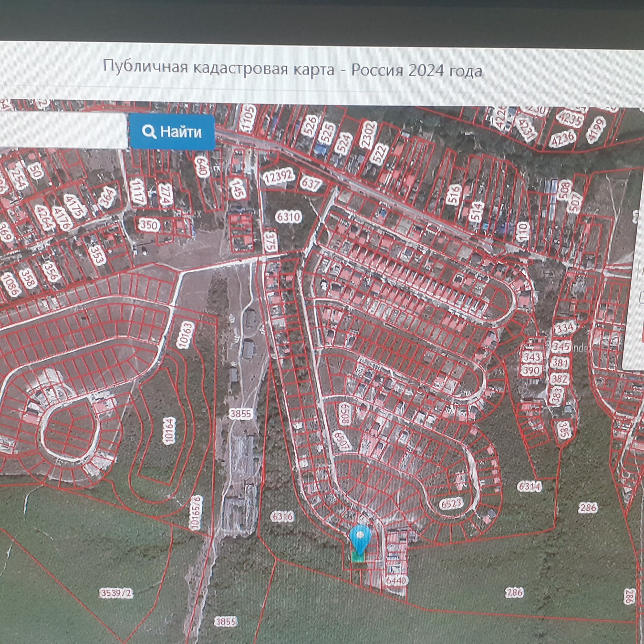644x644 pixels.
Task: Select the green highlighted parcel under pin
Action: pyautogui.click(x=358, y=557)
